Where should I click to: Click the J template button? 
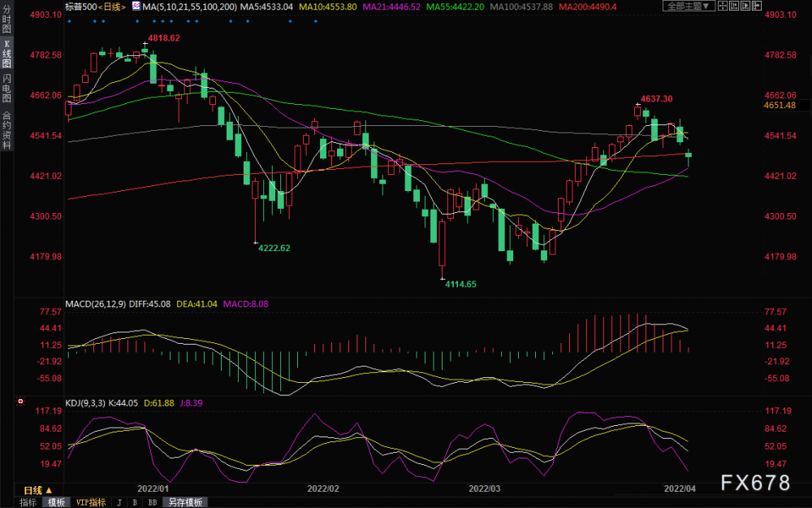pyautogui.click(x=119, y=502)
